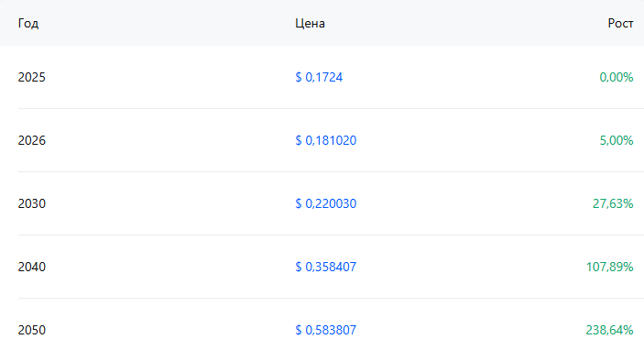Click the price $ 0,220030
Image resolution: width=644 pixels, height=350 pixels.
click(326, 203)
